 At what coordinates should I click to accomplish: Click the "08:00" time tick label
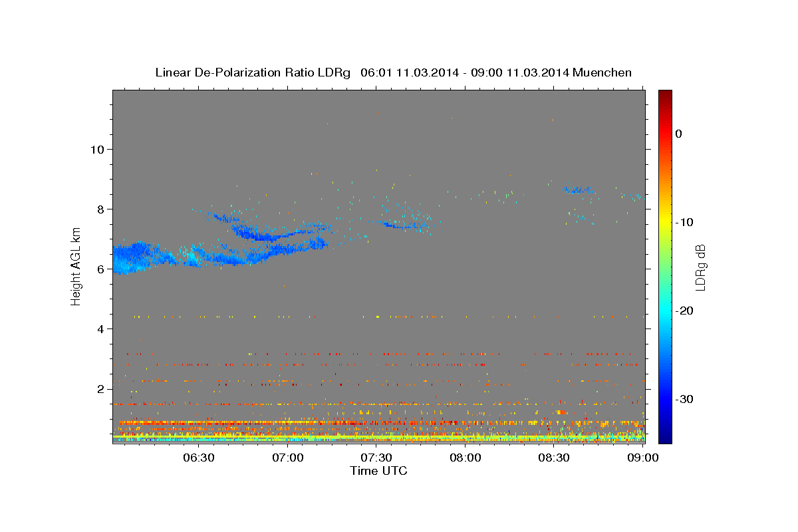point(465,458)
